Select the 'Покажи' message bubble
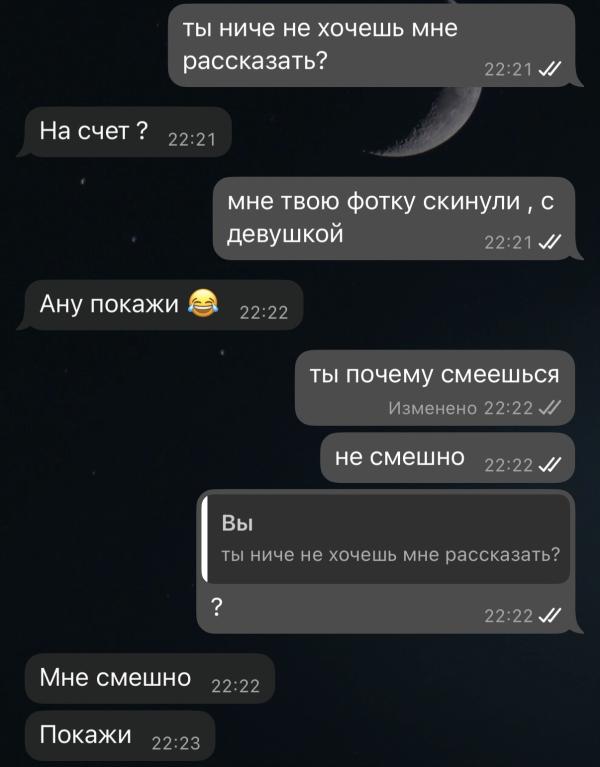Screen dimensions: 600x767 click(x=120, y=736)
